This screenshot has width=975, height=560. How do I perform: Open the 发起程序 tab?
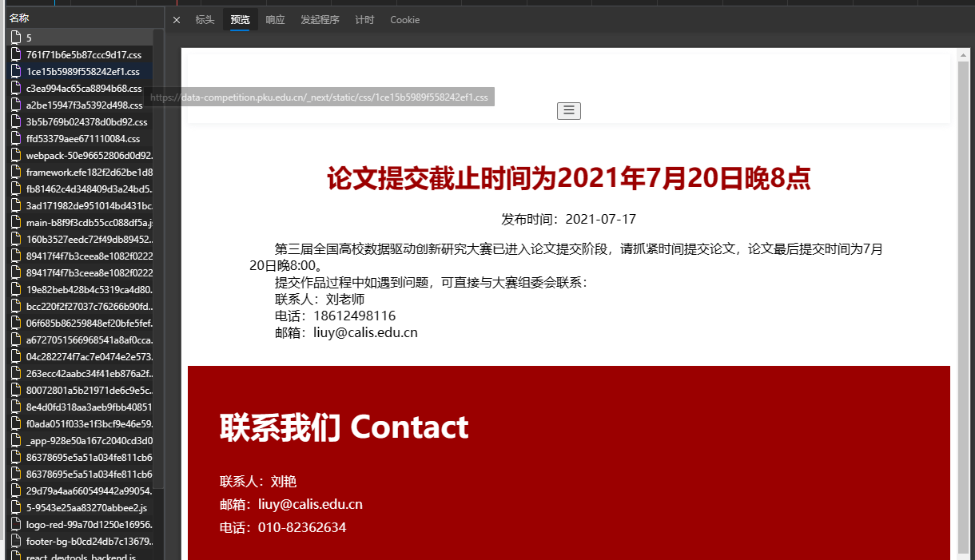(x=320, y=20)
